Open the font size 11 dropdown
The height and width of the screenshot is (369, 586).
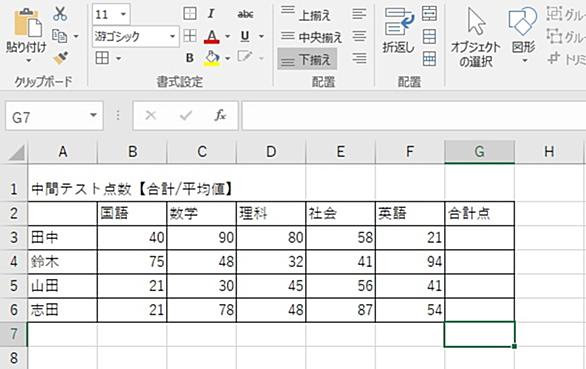[123, 15]
